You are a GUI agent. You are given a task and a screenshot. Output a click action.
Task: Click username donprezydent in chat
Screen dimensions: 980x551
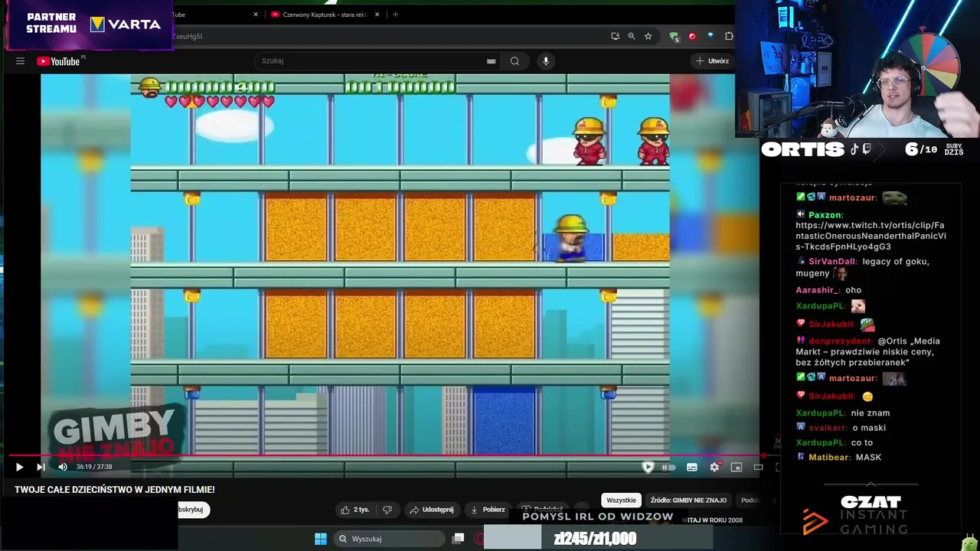point(840,341)
